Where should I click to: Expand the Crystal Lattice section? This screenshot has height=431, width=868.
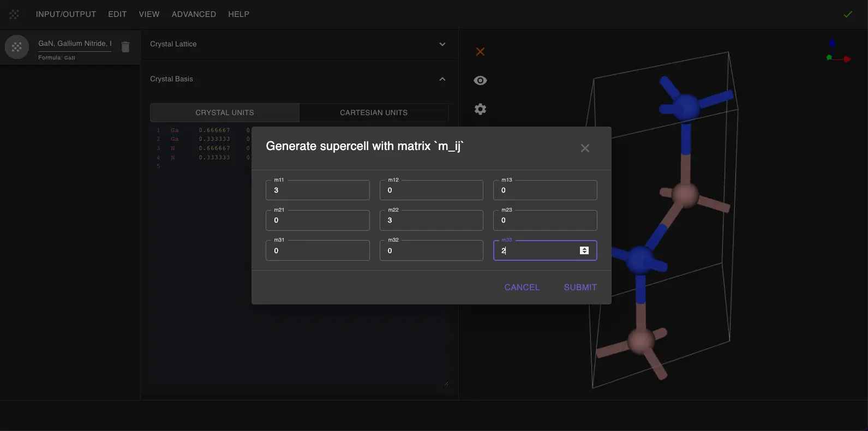[442, 44]
